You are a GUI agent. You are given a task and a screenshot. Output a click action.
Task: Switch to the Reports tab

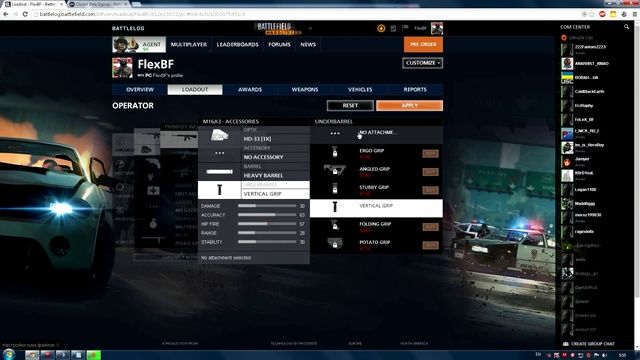tap(415, 89)
